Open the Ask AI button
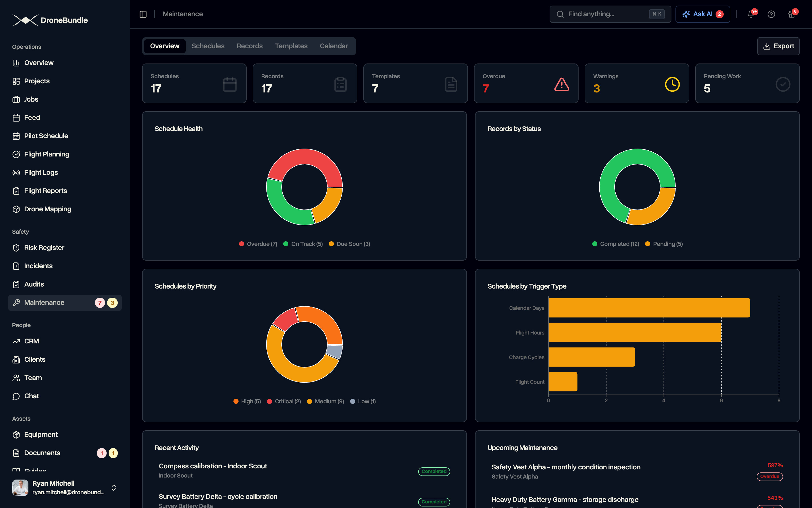 point(703,14)
